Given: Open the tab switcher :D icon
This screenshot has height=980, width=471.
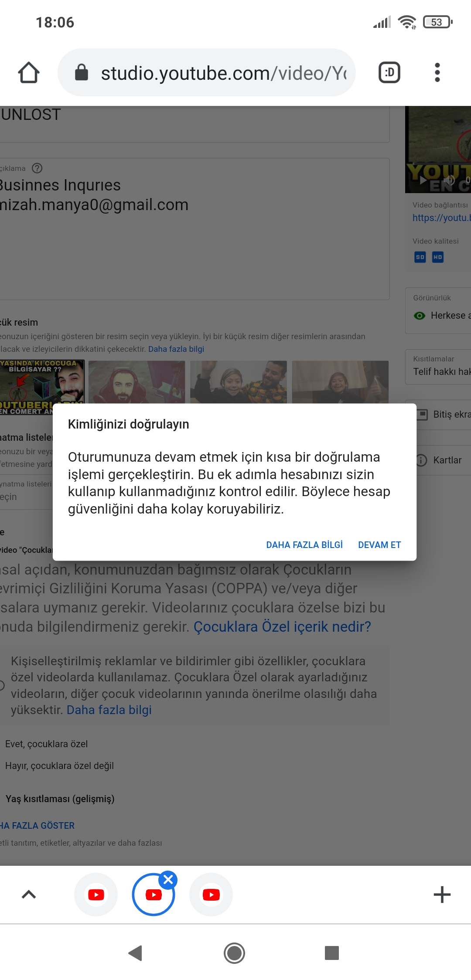Looking at the screenshot, I should point(389,72).
